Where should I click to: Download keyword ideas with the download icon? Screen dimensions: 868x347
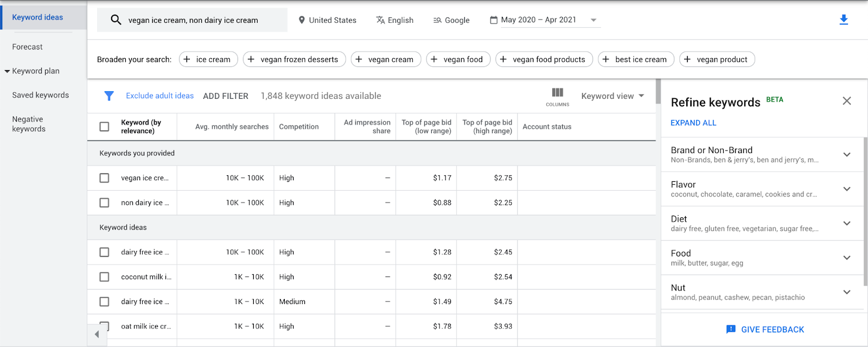[x=844, y=20]
